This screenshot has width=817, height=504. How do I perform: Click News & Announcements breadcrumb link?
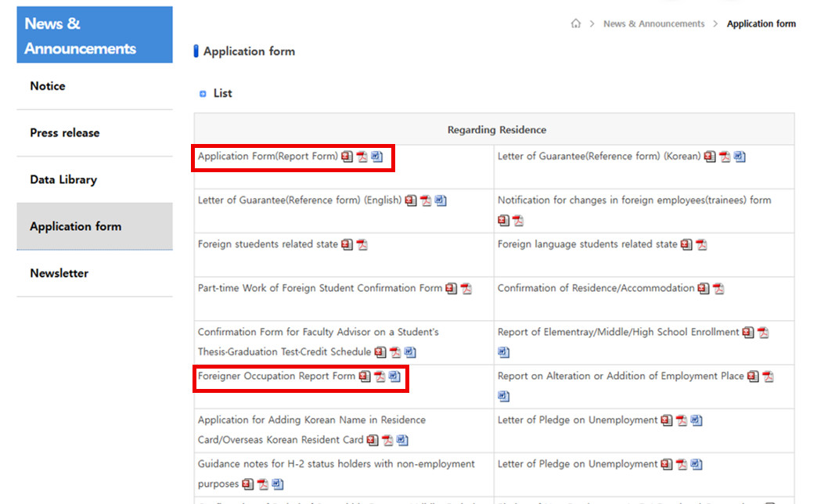653,24
